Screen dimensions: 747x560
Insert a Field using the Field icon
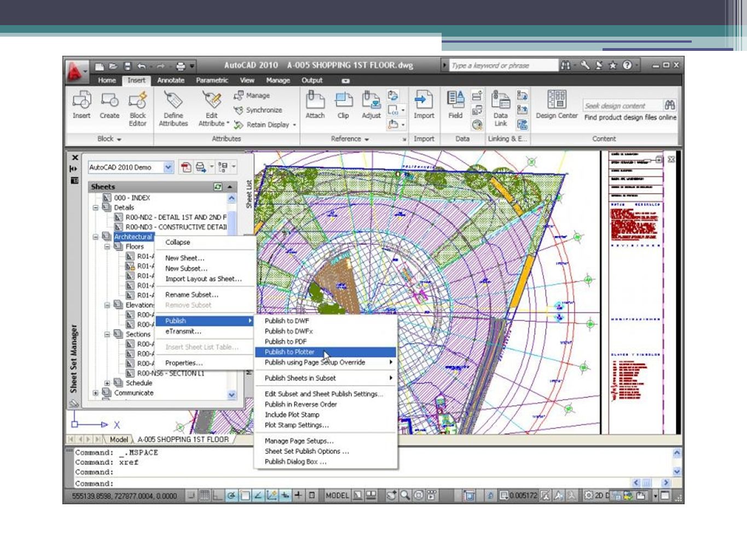pyautogui.click(x=455, y=100)
